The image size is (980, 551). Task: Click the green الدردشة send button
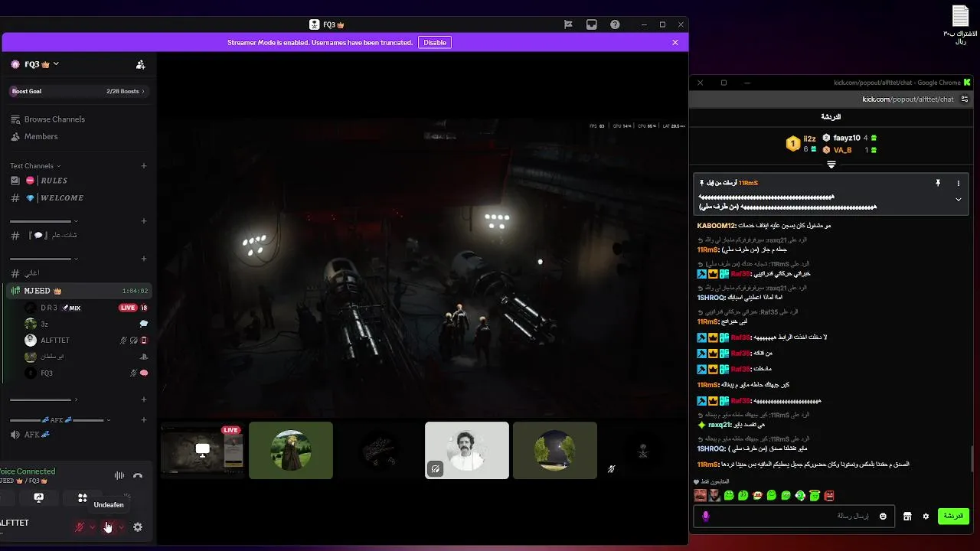pos(953,516)
